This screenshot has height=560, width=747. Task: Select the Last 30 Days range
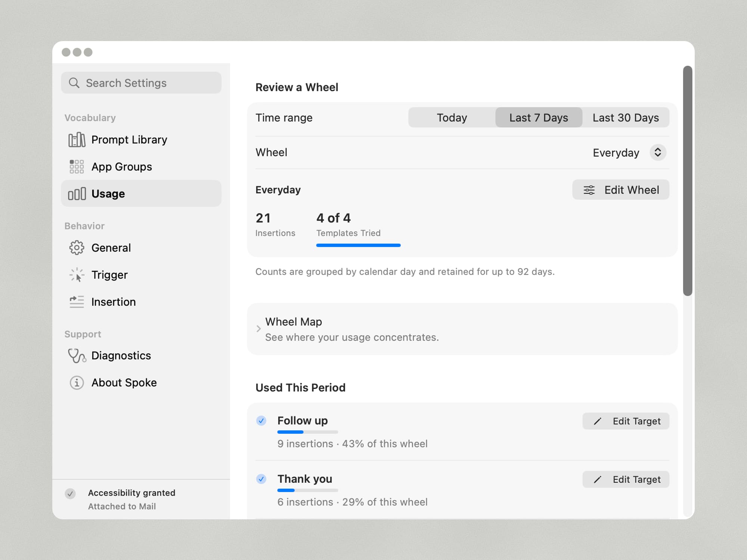click(x=626, y=118)
